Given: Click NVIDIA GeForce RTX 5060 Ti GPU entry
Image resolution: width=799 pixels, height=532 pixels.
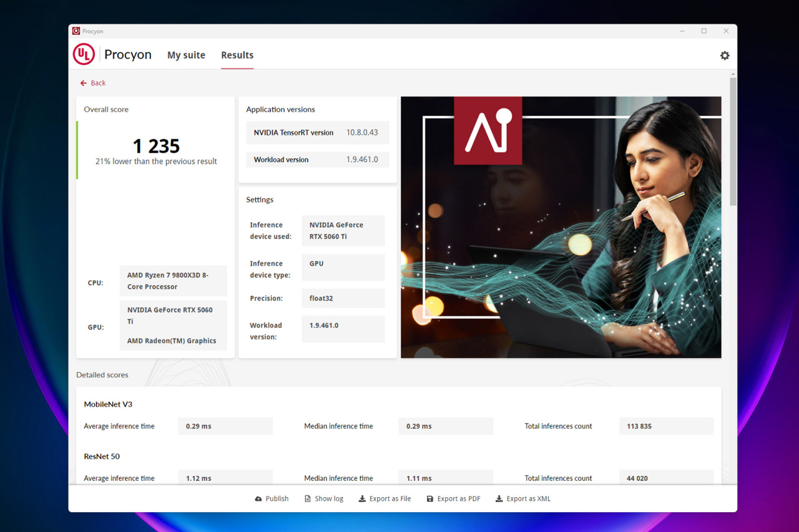Looking at the screenshot, I should tap(170, 316).
